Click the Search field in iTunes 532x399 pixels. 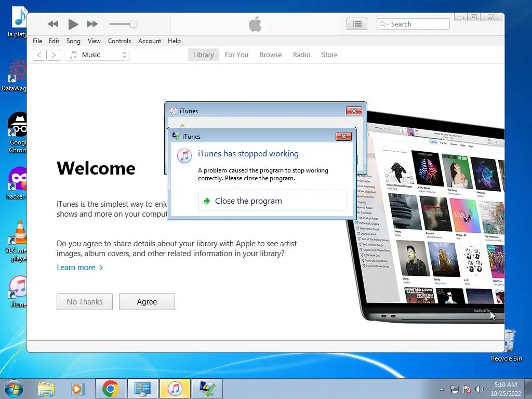413,24
